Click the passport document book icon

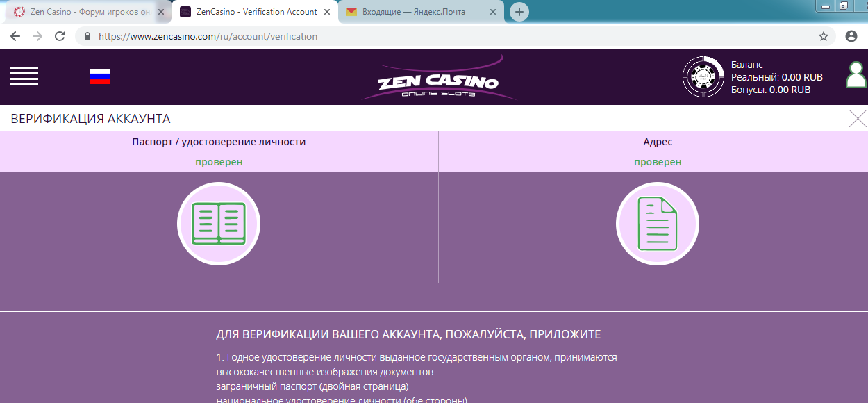click(x=219, y=224)
